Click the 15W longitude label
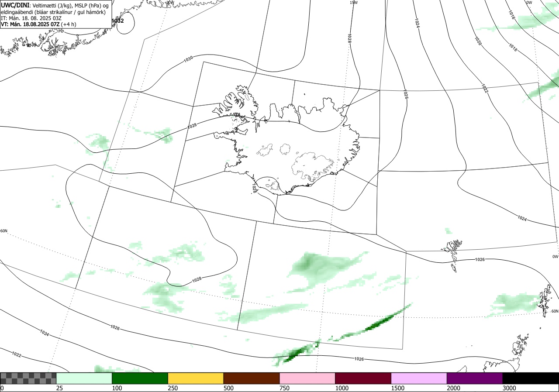 click(353, 3)
